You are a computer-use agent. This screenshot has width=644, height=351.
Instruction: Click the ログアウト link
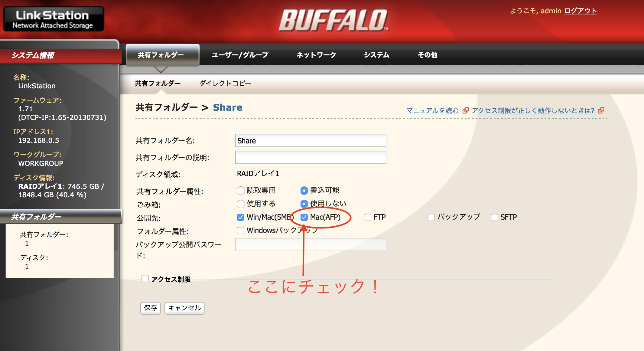click(581, 11)
